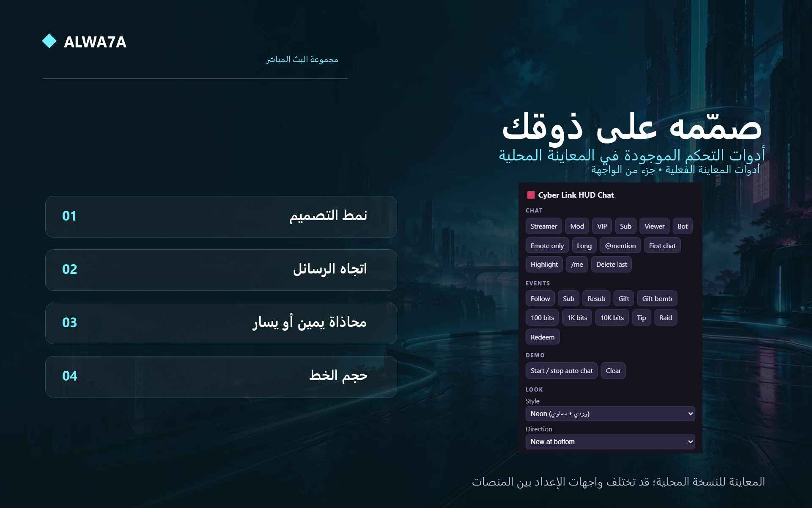Simulate a Follow event

click(x=540, y=298)
